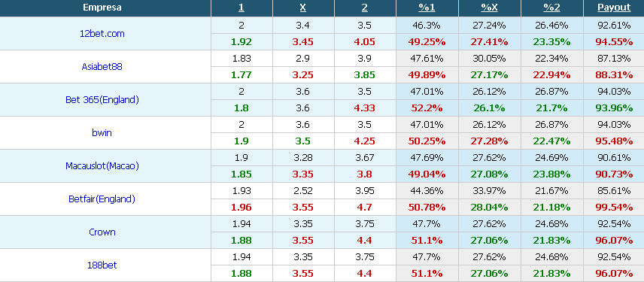The height and width of the screenshot is (282, 644).
Task: Sort by the %1 column header
Action: coord(427,8)
